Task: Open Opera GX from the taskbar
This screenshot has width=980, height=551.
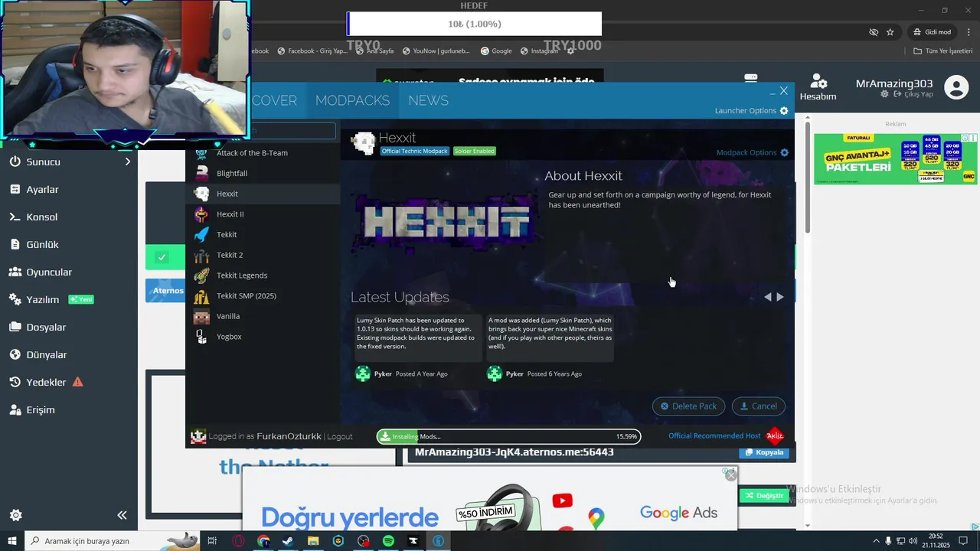Action: click(238, 541)
